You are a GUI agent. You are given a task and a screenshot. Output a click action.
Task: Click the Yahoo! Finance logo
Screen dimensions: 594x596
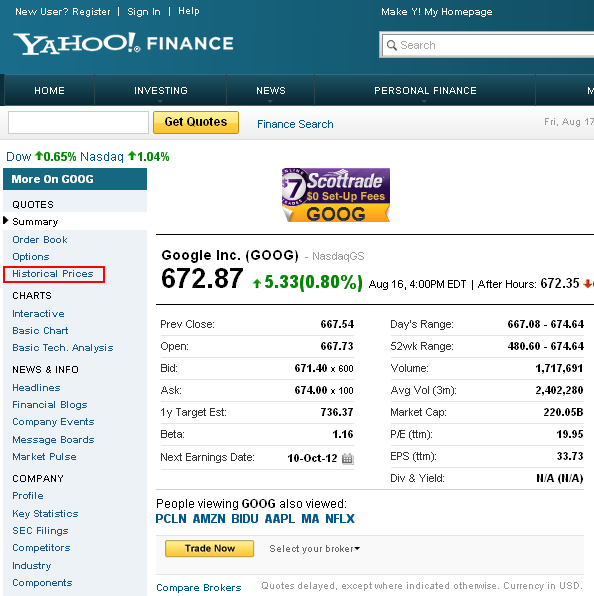(x=123, y=43)
